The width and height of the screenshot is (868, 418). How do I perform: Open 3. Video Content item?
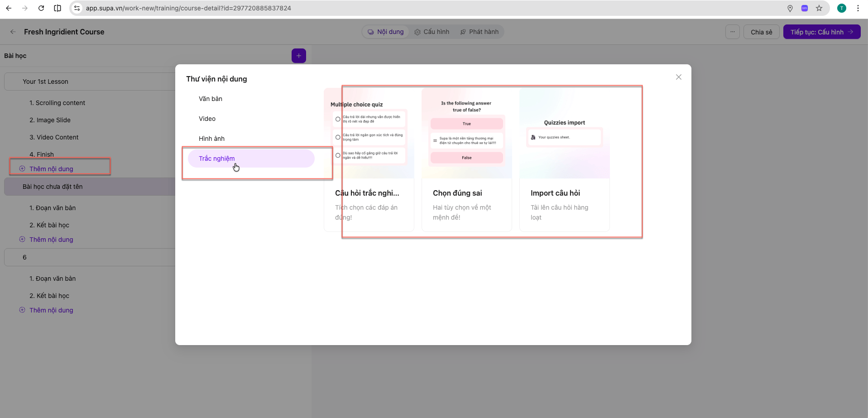pos(54,137)
